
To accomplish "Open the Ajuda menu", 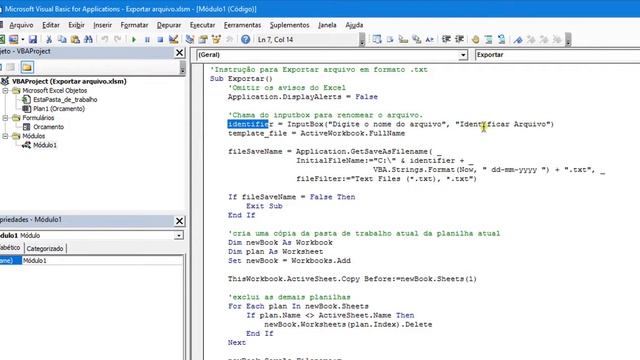I will coord(354,25).
